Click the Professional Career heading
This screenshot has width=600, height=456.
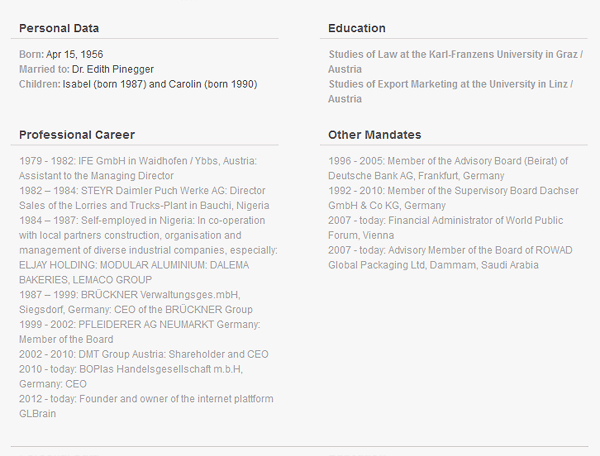coord(77,135)
